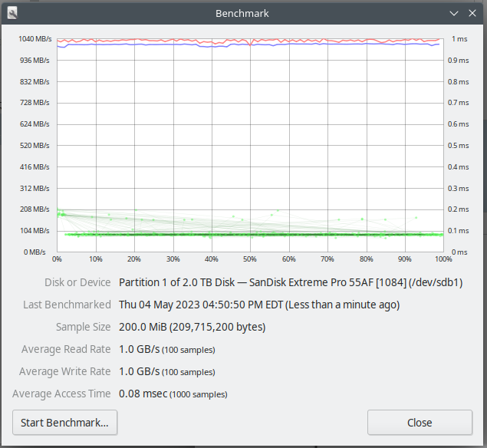
Task: Click the 'Last Benchmarked' label
Action: click(67, 305)
